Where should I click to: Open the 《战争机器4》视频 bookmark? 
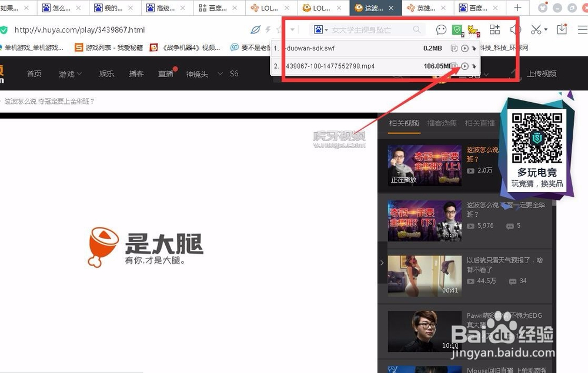pos(185,48)
